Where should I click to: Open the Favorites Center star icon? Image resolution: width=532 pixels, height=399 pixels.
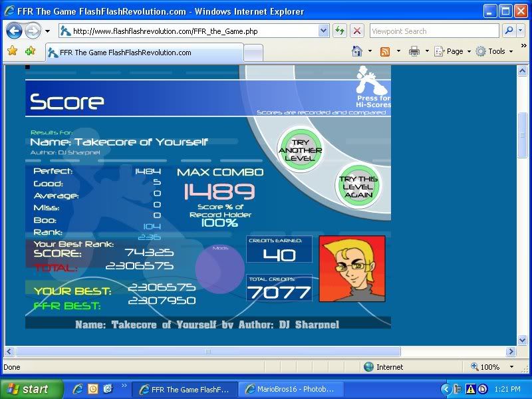click(12, 51)
